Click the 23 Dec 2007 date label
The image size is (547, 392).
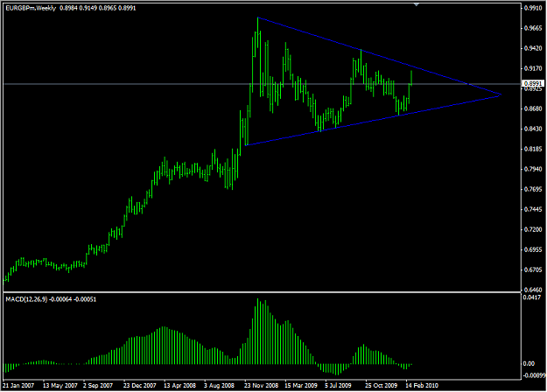coord(139,385)
